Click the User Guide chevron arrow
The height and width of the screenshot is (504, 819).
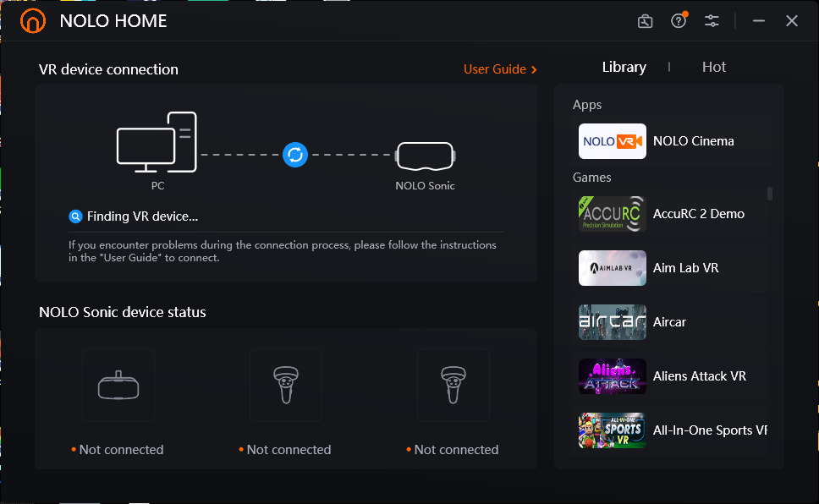point(534,69)
